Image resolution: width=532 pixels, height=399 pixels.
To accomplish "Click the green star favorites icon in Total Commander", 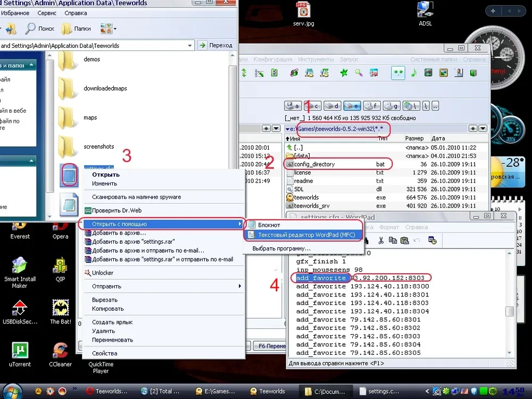I will [344, 73].
